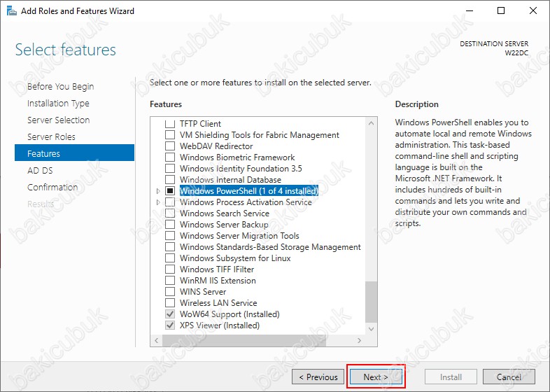
Task: Tick the WebDAV Redirector checkbox
Action: [170, 146]
